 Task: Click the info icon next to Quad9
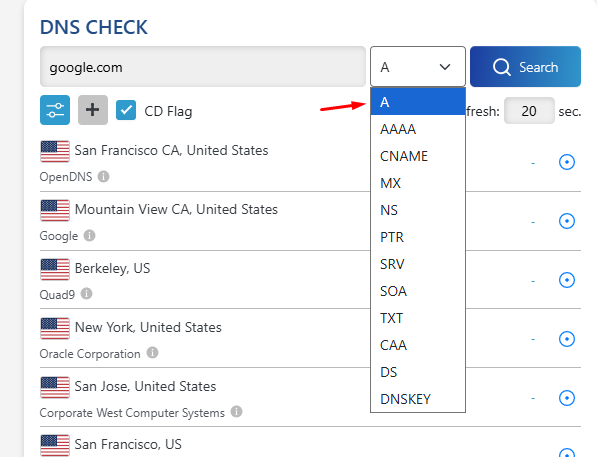[x=86, y=294]
